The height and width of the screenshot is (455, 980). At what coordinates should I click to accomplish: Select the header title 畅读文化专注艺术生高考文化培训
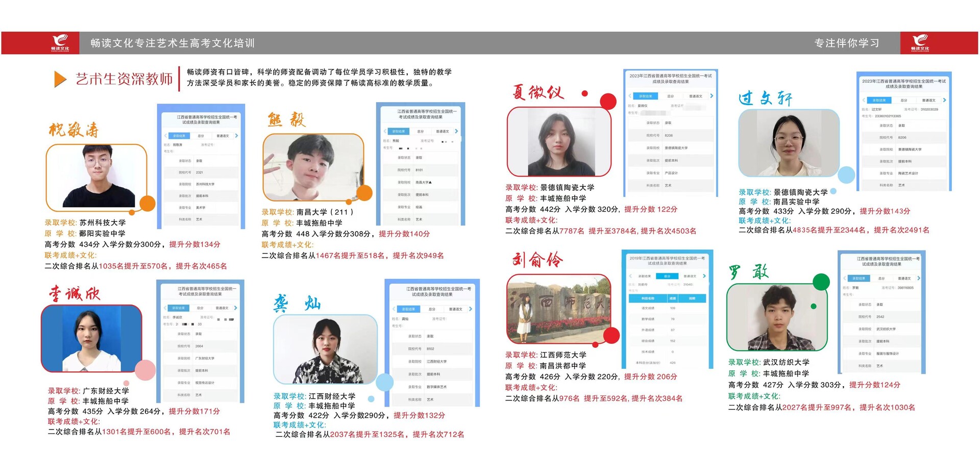[173, 43]
